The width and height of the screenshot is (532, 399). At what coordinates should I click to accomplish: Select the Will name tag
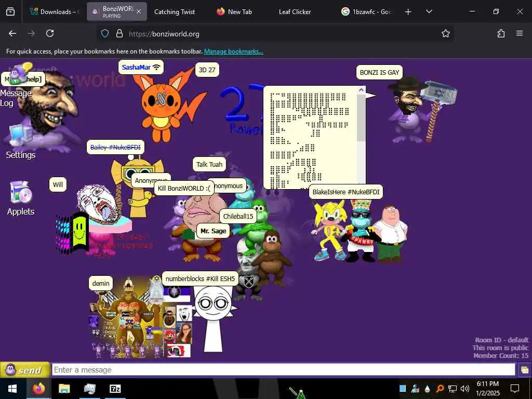pyautogui.click(x=58, y=184)
